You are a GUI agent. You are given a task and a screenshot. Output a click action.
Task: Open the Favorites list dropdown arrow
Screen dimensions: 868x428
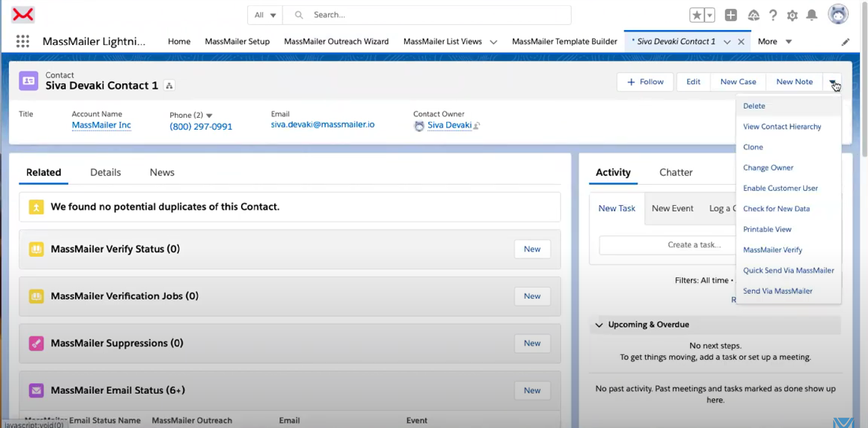point(709,15)
